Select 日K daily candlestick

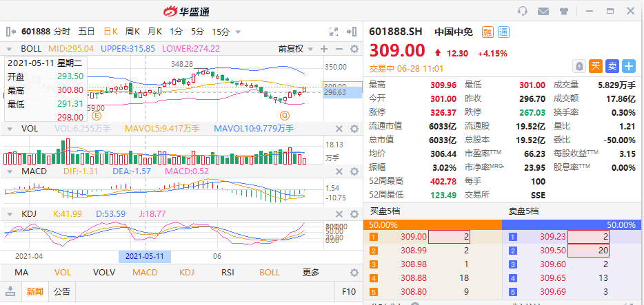coord(110,32)
